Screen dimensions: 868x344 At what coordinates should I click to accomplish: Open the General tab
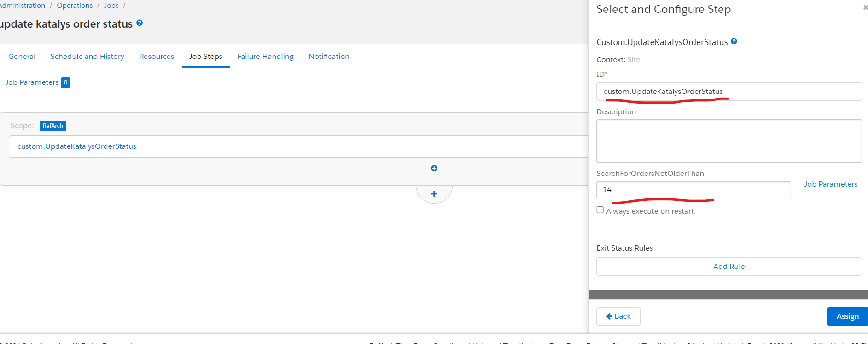click(22, 57)
